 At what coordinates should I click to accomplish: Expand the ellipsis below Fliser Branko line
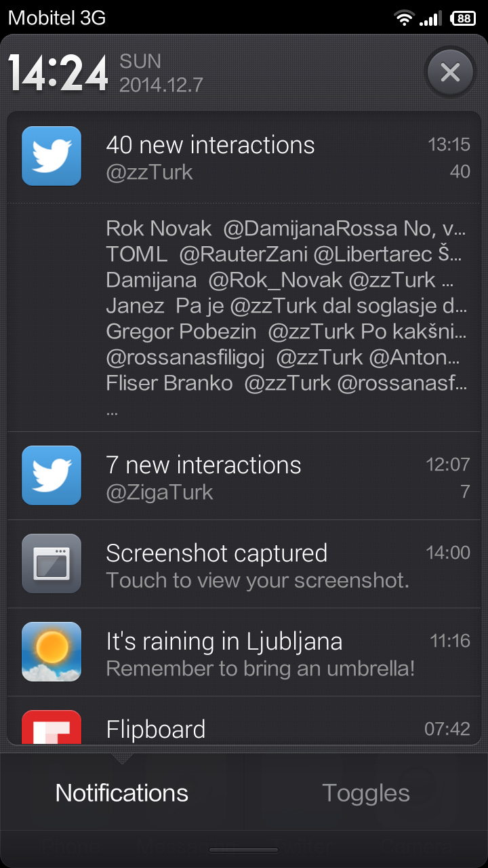click(x=113, y=409)
